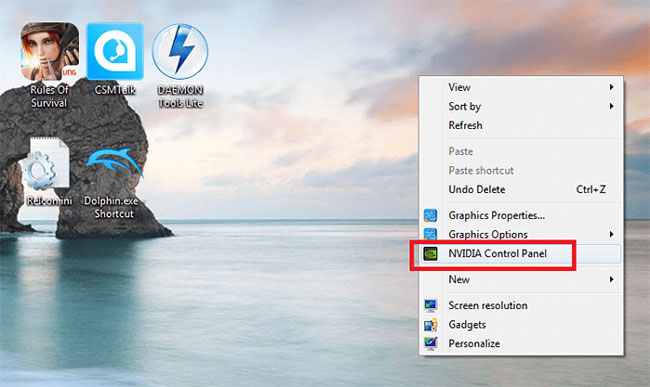The width and height of the screenshot is (650, 387).
Task: Select the Rules Of Survival desktop icon
Action: 50,52
